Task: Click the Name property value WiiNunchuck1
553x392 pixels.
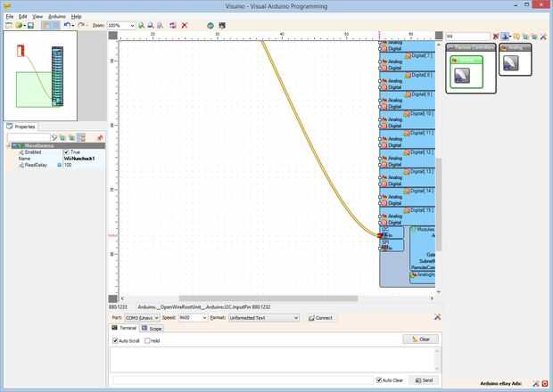Action: pyautogui.click(x=79, y=159)
